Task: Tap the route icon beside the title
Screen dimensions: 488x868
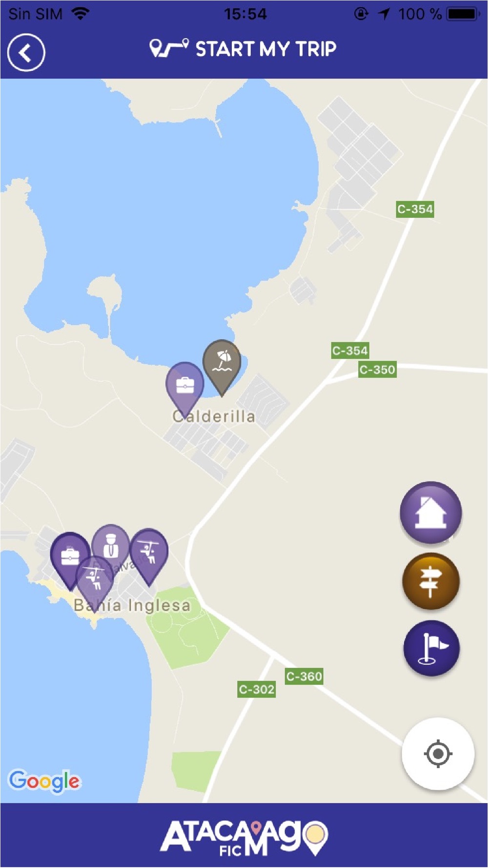Action: (x=169, y=48)
